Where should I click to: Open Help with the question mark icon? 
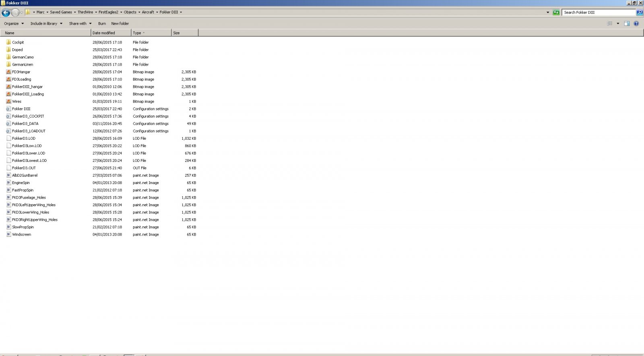click(636, 24)
